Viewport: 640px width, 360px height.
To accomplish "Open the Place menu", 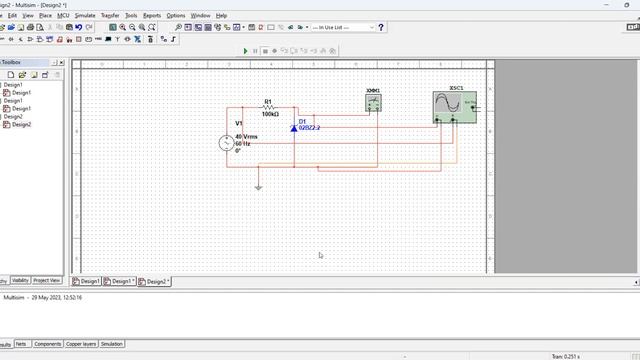I will click(45, 16).
